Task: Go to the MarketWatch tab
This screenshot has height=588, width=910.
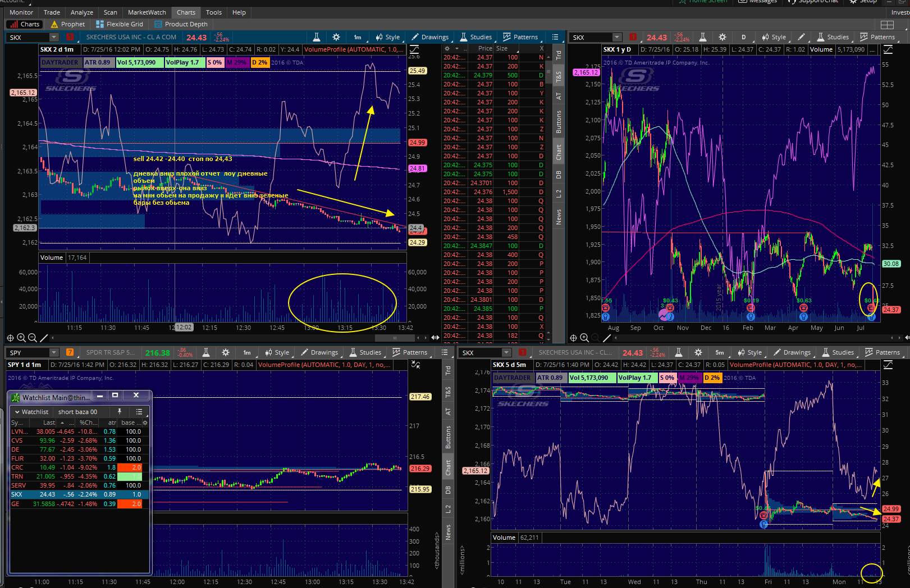Action: [x=147, y=12]
